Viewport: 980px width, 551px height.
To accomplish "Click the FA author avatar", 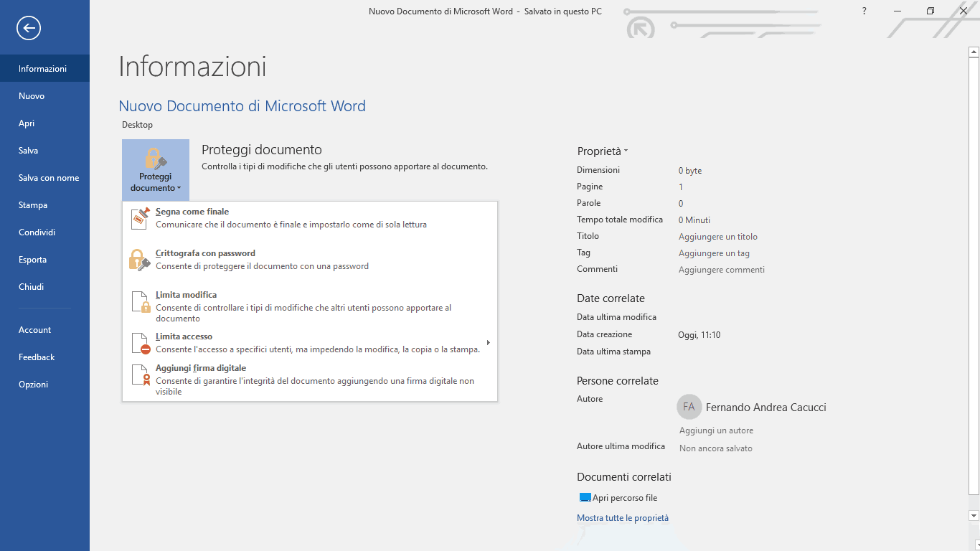I will [x=689, y=407].
